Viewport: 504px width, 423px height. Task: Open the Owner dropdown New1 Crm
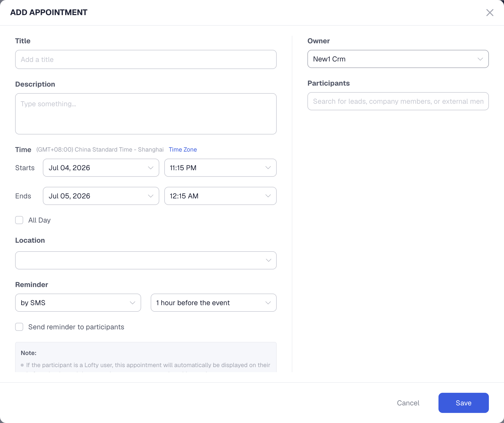coord(398,59)
